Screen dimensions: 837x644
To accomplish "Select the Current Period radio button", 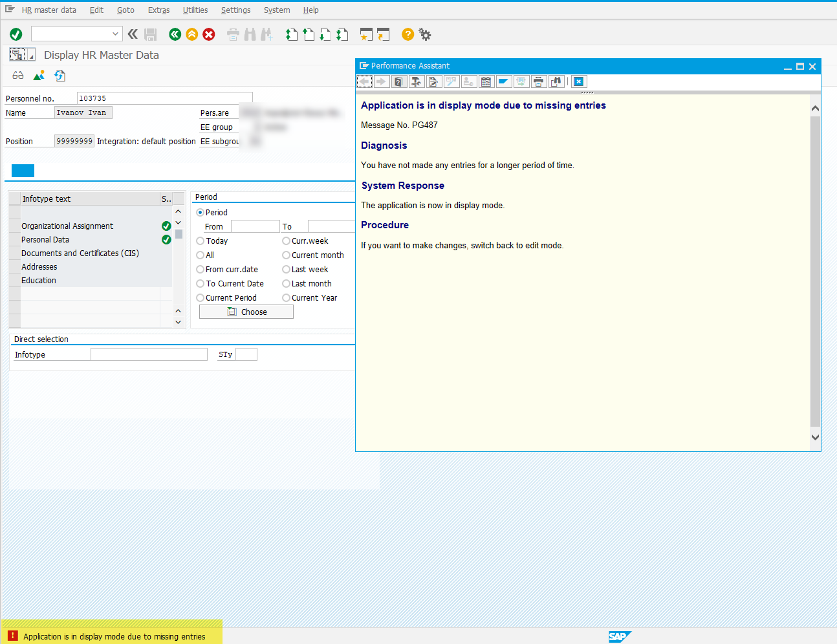I will pyautogui.click(x=200, y=297).
